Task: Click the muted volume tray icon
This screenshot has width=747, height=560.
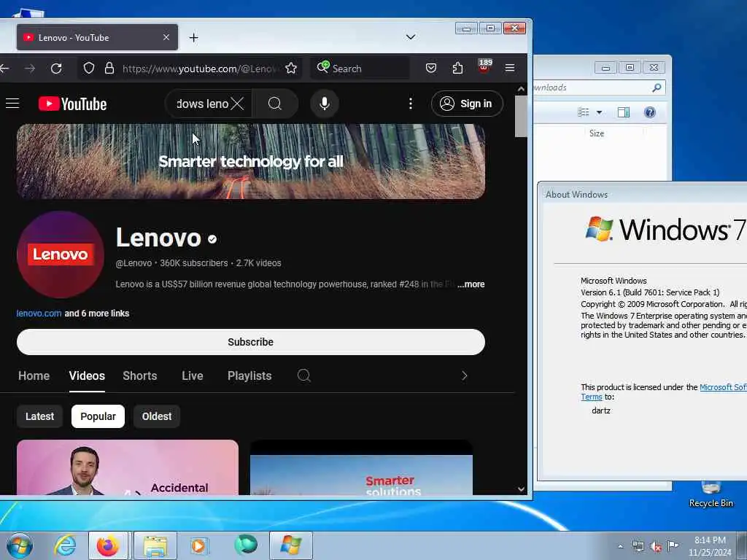Action: click(656, 547)
